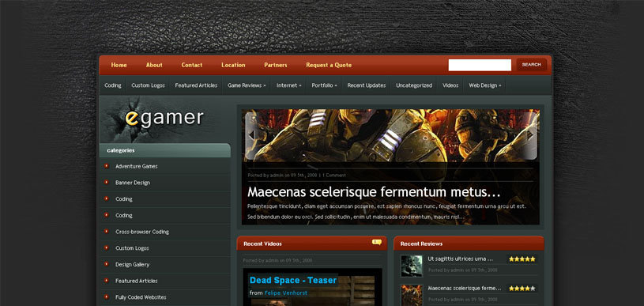Open Featured Articles in category bar
This screenshot has width=644, height=306.
coord(196,85)
